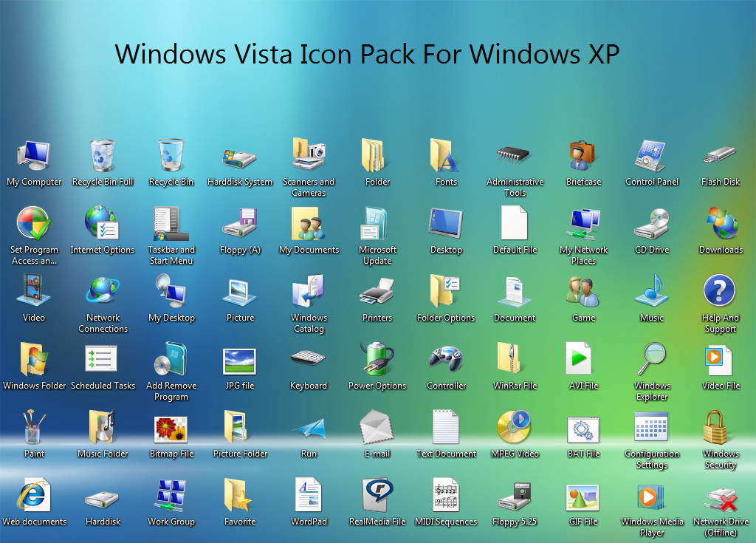The height and width of the screenshot is (543, 756).
Task: Click the Music Folder icon
Action: coord(102,427)
